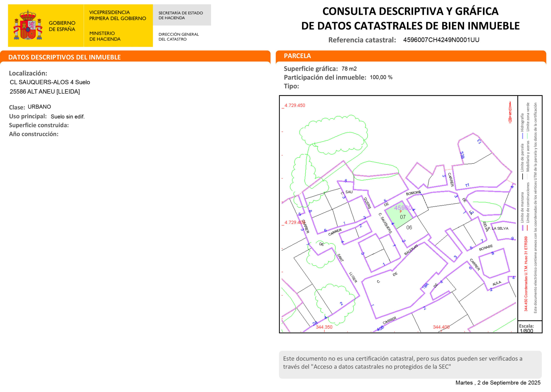Click the Spanish coat of arms emblem
The image size is (551, 392).
click(x=28, y=25)
